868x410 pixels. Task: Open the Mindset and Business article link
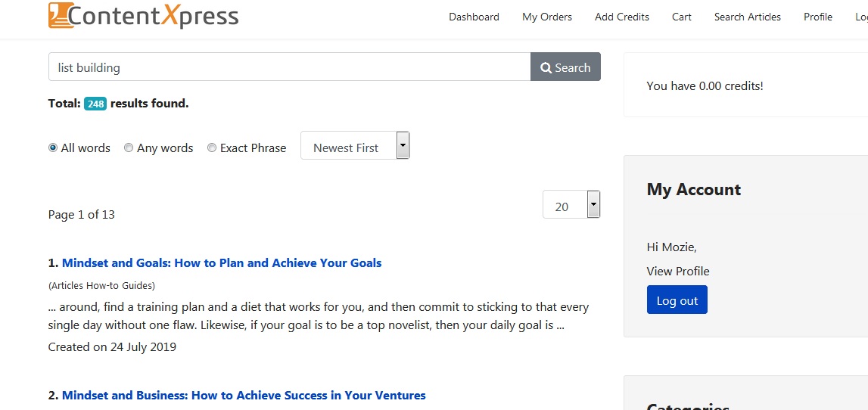point(244,395)
